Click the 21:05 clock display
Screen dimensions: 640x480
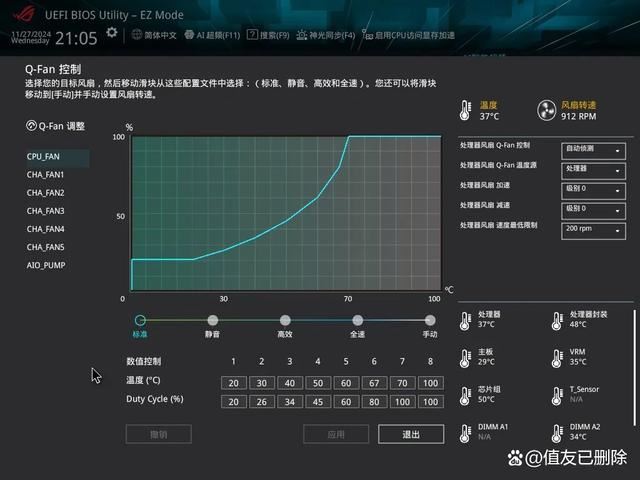(x=76, y=38)
